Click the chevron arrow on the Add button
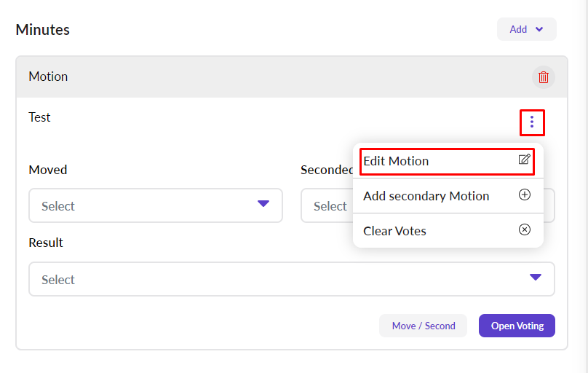The height and width of the screenshot is (373, 588). pyautogui.click(x=539, y=30)
